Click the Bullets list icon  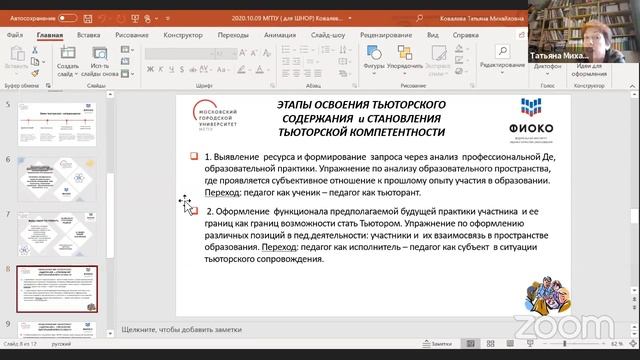coord(286,50)
